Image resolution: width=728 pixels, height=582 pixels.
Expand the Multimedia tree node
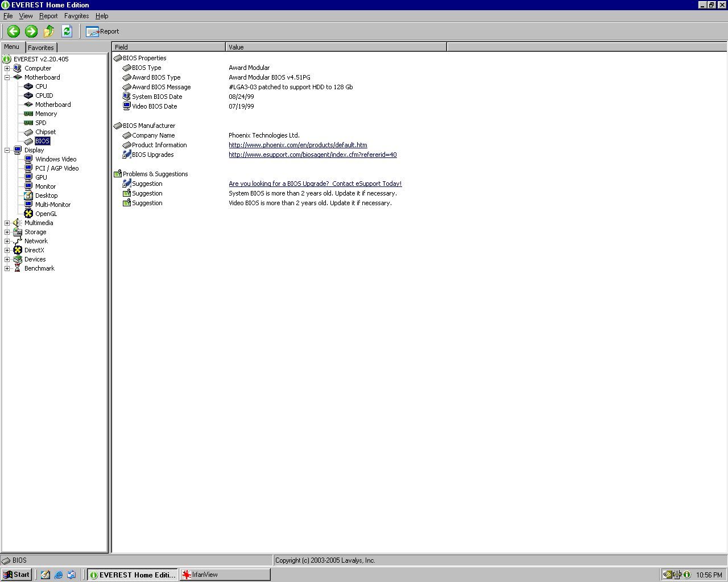coord(7,223)
